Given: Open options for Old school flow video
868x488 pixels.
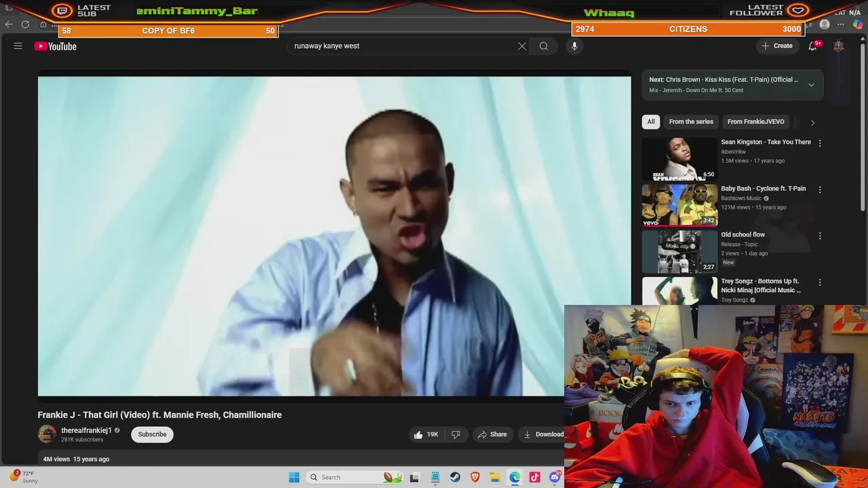Looking at the screenshot, I should click(x=820, y=236).
